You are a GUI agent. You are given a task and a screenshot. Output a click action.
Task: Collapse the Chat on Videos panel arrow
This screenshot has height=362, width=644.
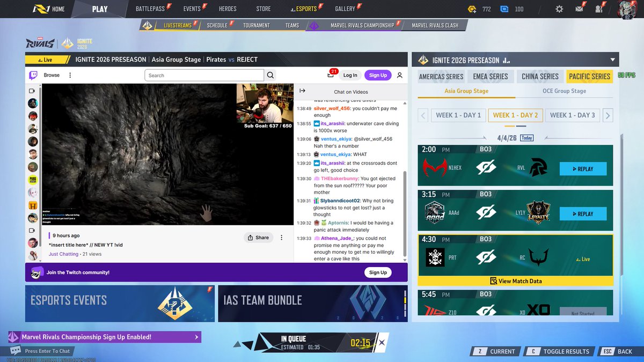(x=302, y=91)
